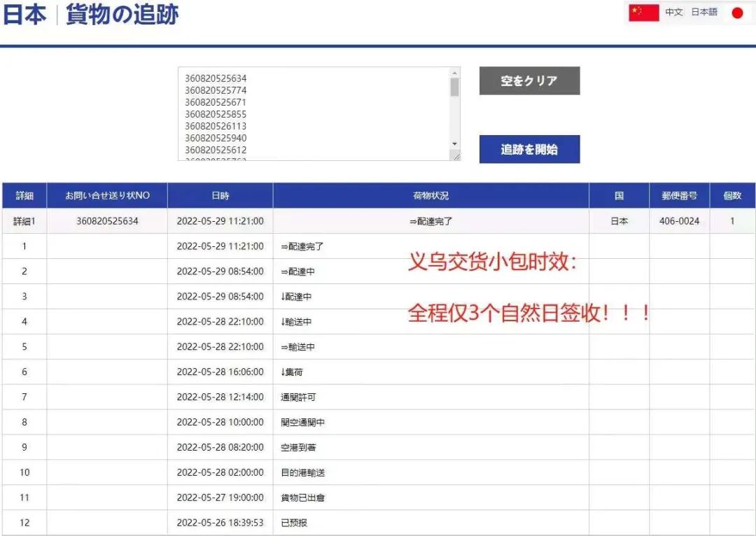Click row 7 status 通関許可
756x536 pixels.
pyautogui.click(x=298, y=397)
